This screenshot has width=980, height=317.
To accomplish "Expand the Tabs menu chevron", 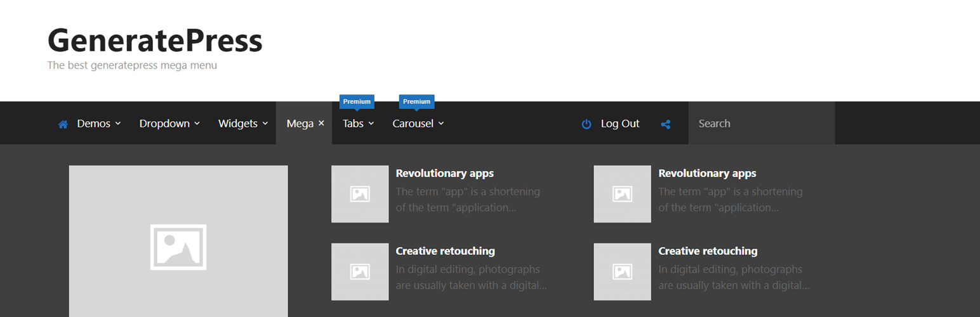I will [x=371, y=124].
